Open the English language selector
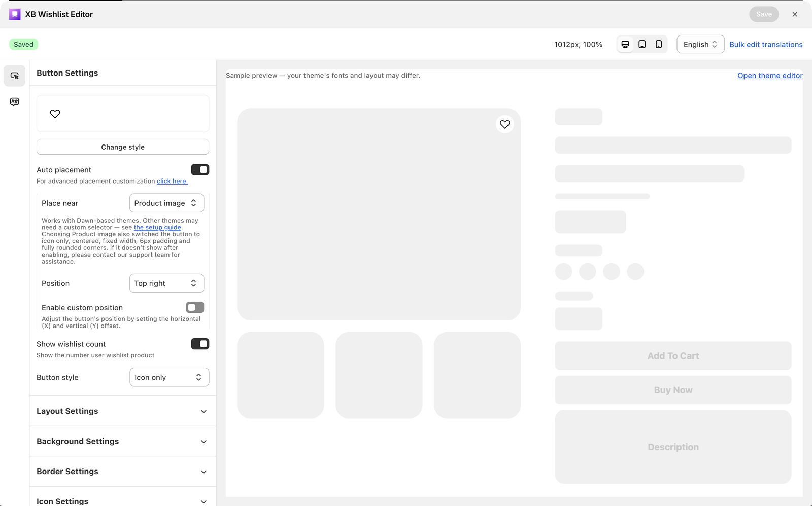812x506 pixels. [700, 44]
